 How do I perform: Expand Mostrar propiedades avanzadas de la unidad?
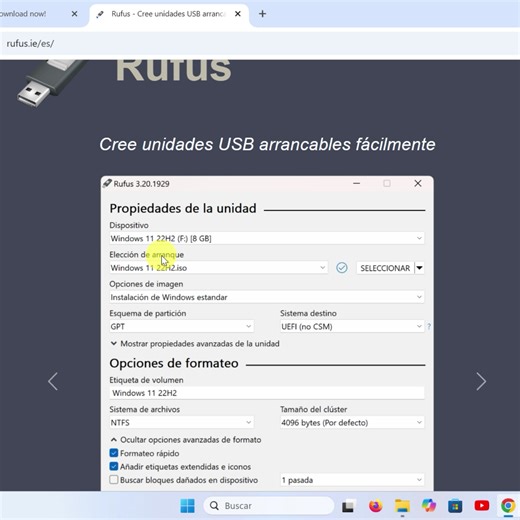[195, 344]
